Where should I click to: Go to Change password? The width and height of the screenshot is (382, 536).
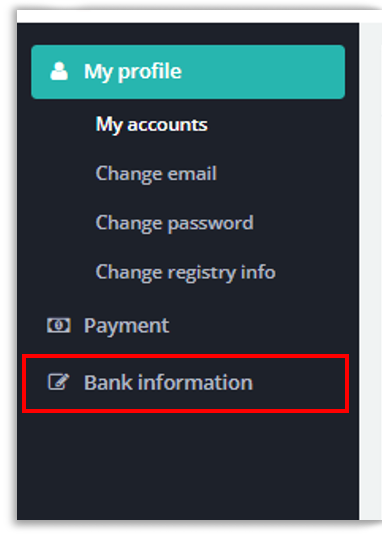click(x=174, y=223)
